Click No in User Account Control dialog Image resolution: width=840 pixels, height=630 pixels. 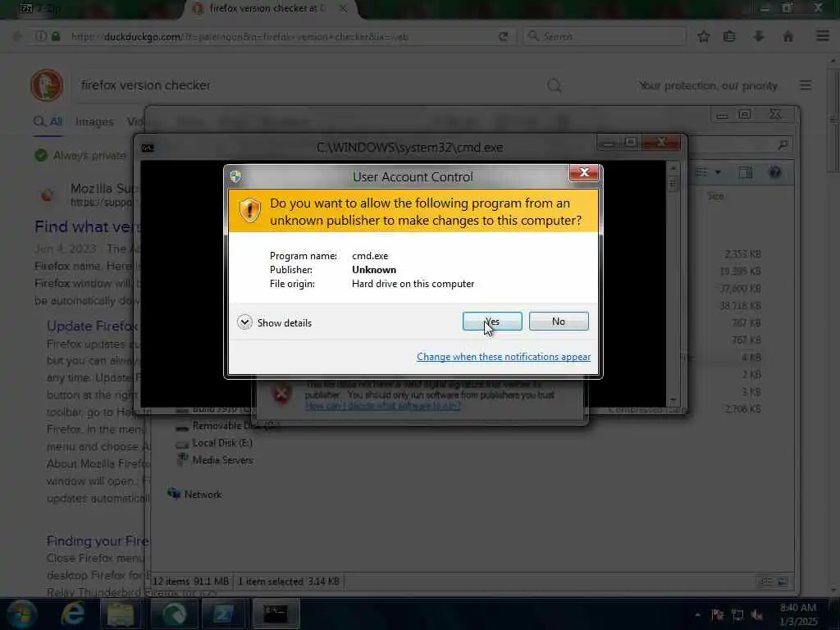(558, 322)
